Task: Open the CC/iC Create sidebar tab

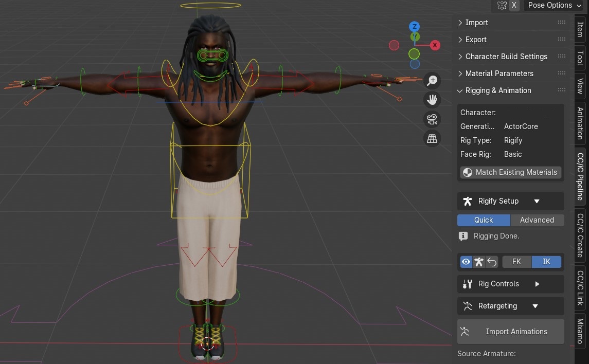Action: 580,235
